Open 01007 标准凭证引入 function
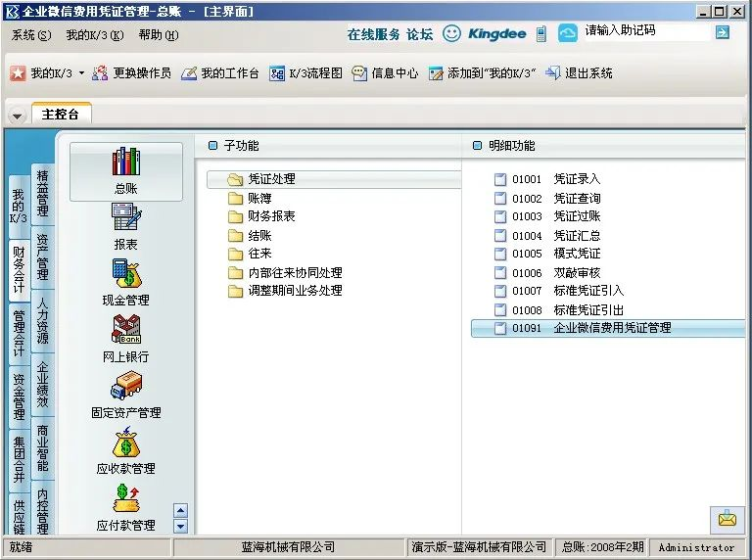The image size is (752, 560). (559, 291)
